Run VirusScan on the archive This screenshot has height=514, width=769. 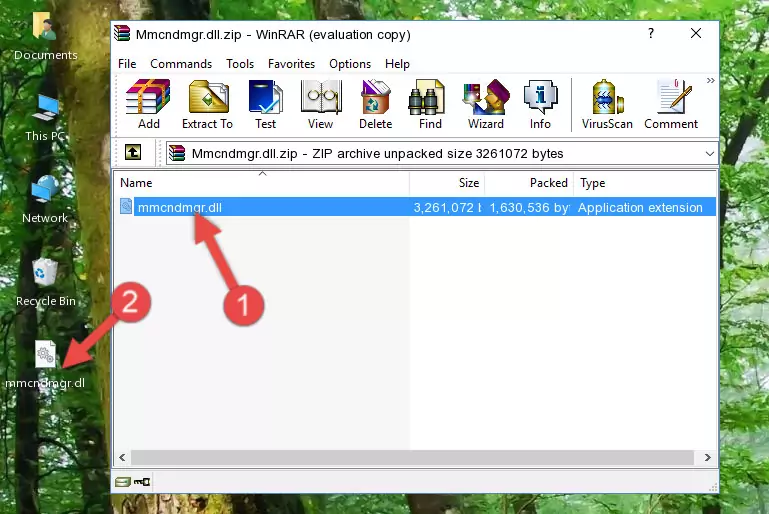(607, 104)
